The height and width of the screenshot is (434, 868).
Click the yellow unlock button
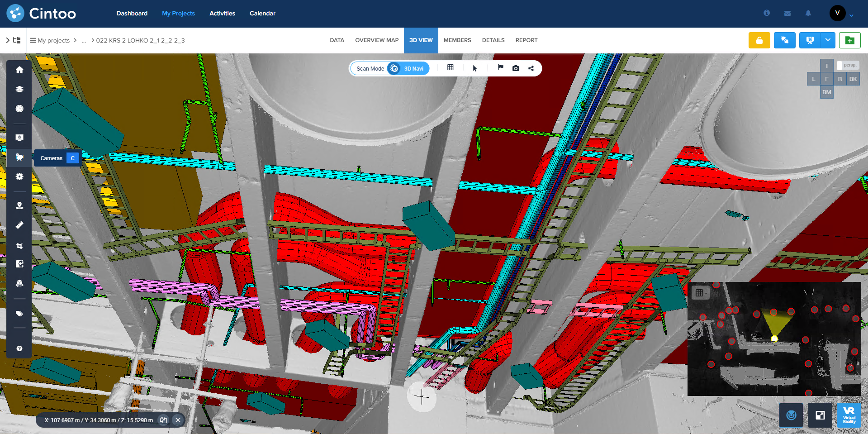759,40
